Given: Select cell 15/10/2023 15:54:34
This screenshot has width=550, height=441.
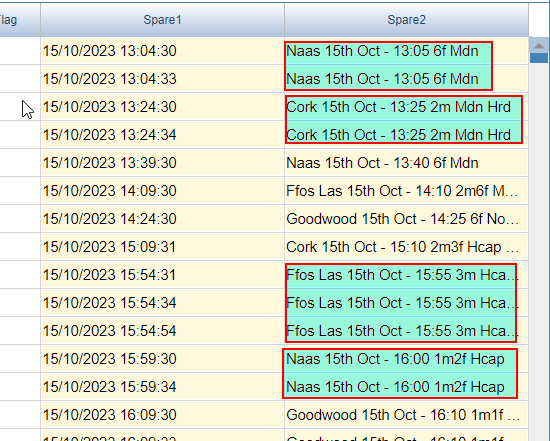Looking at the screenshot, I should click(x=162, y=303).
